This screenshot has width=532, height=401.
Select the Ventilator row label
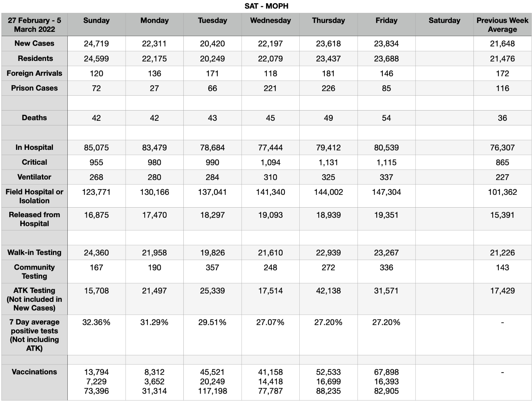point(34,177)
